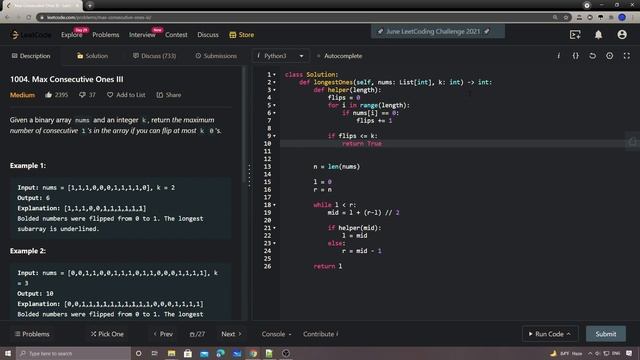Dislike the problem with thumbs down

click(82, 95)
